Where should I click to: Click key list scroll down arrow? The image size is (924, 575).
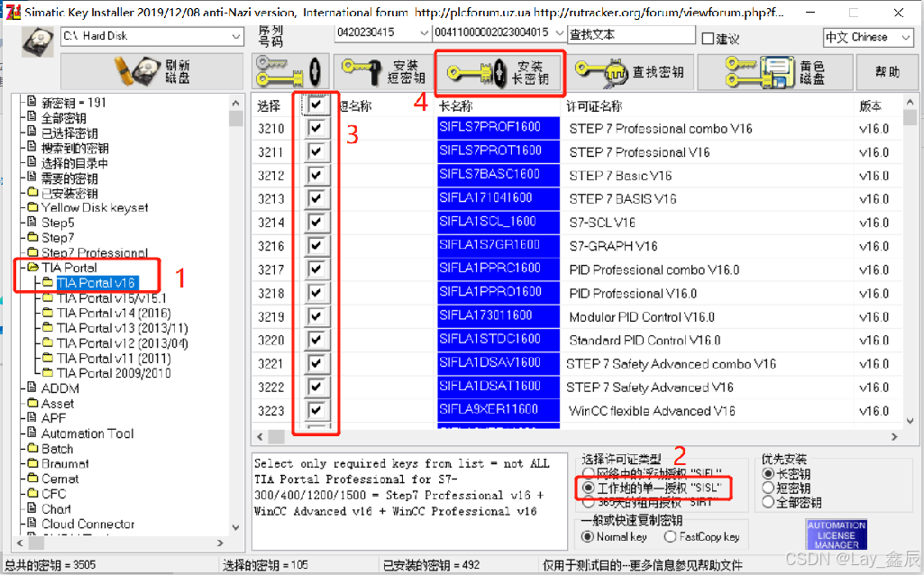point(910,420)
